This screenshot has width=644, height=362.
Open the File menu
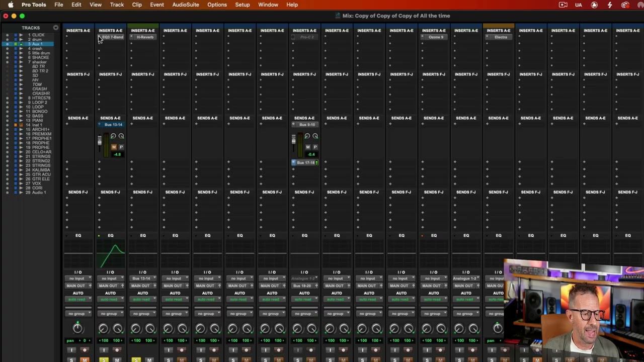(x=59, y=5)
